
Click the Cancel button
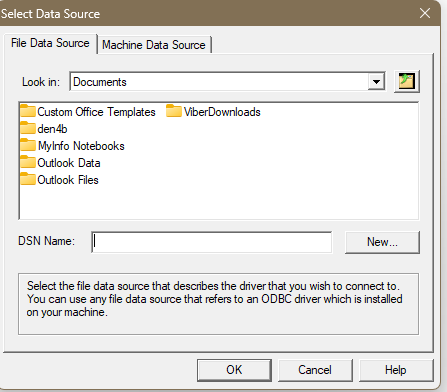tap(315, 370)
